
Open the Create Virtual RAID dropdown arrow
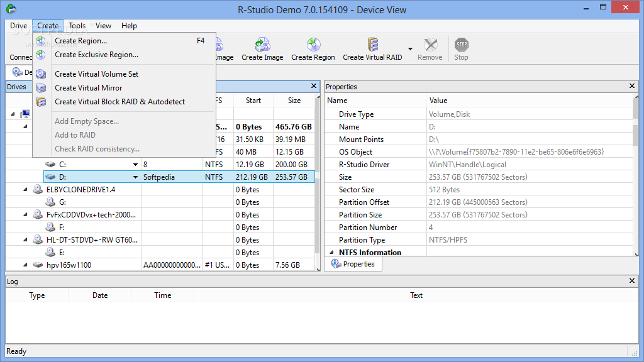click(410, 49)
